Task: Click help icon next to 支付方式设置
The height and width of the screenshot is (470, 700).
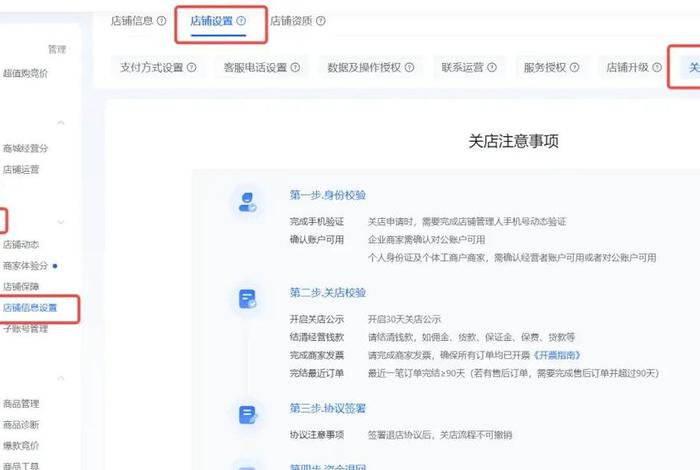Action: (x=192, y=67)
